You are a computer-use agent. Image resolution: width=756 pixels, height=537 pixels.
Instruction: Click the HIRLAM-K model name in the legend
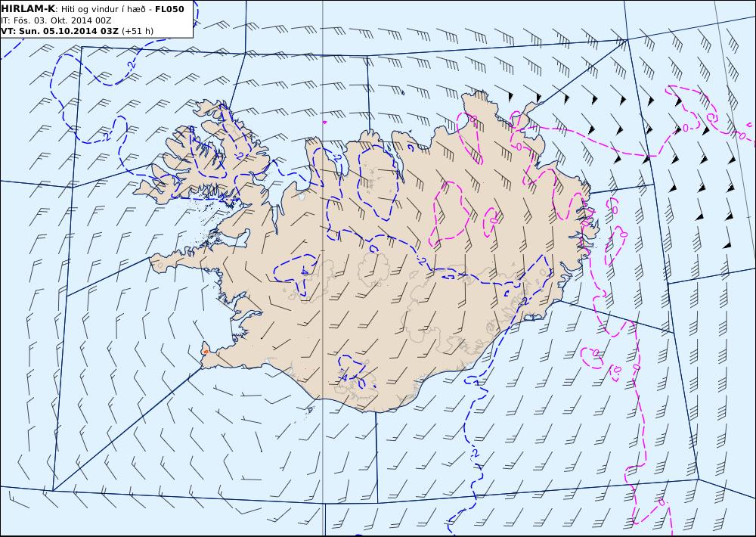(27, 8)
